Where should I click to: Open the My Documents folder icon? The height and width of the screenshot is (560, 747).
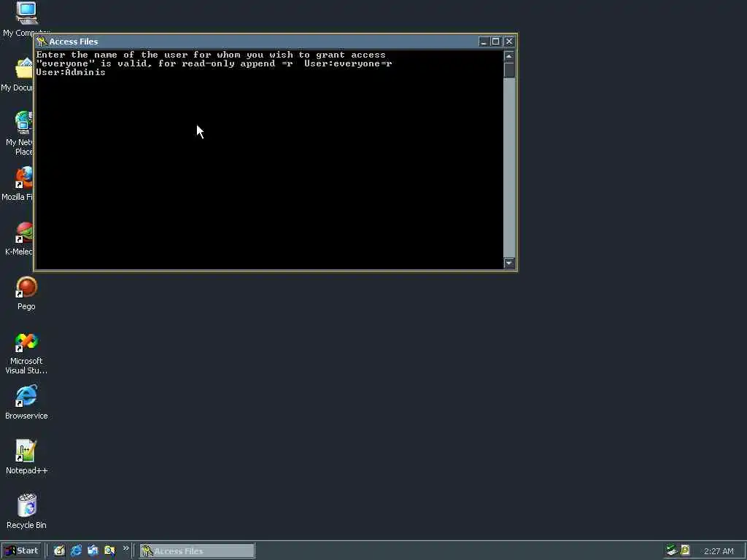pos(24,69)
